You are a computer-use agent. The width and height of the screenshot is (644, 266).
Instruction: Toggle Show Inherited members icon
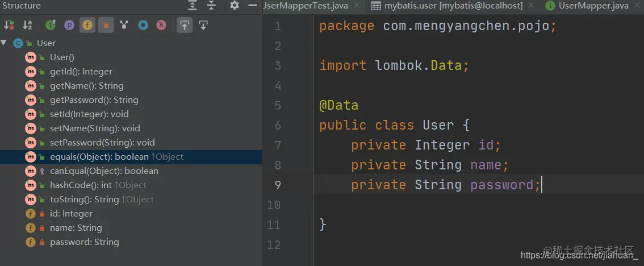(124, 25)
